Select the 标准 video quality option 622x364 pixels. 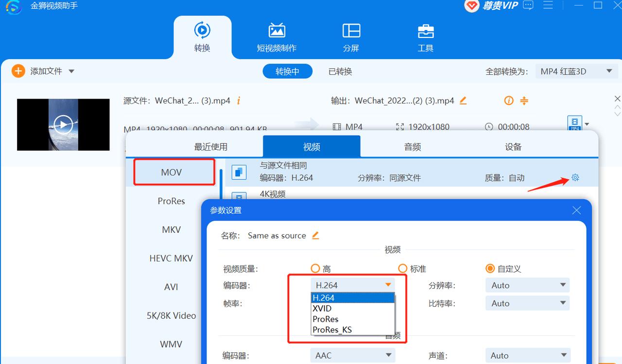tap(402, 268)
